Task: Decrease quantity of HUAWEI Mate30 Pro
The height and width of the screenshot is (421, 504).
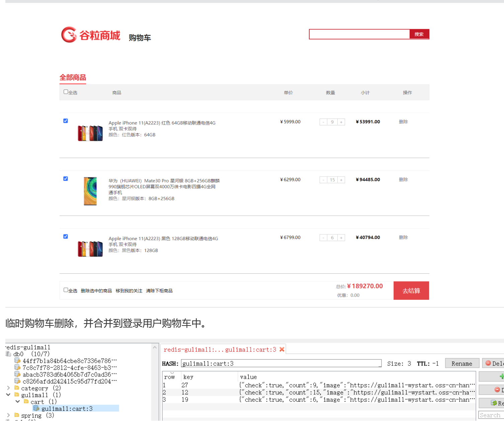Action: point(323,180)
